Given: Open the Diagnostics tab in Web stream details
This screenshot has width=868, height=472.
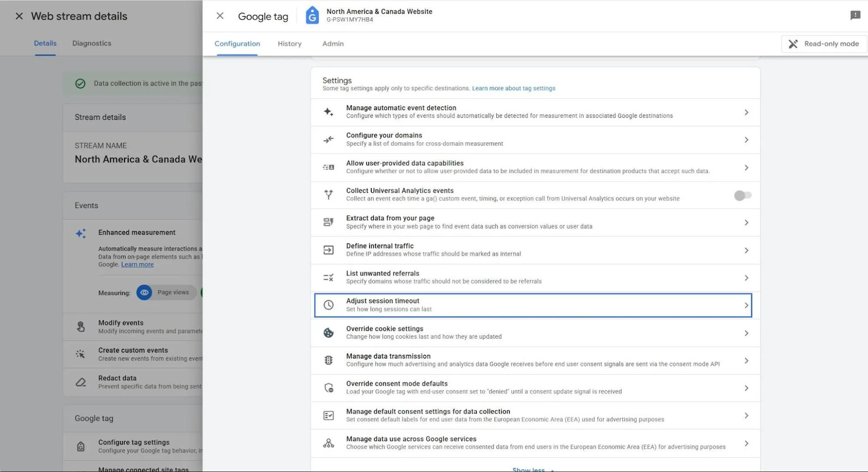Looking at the screenshot, I should tap(92, 43).
